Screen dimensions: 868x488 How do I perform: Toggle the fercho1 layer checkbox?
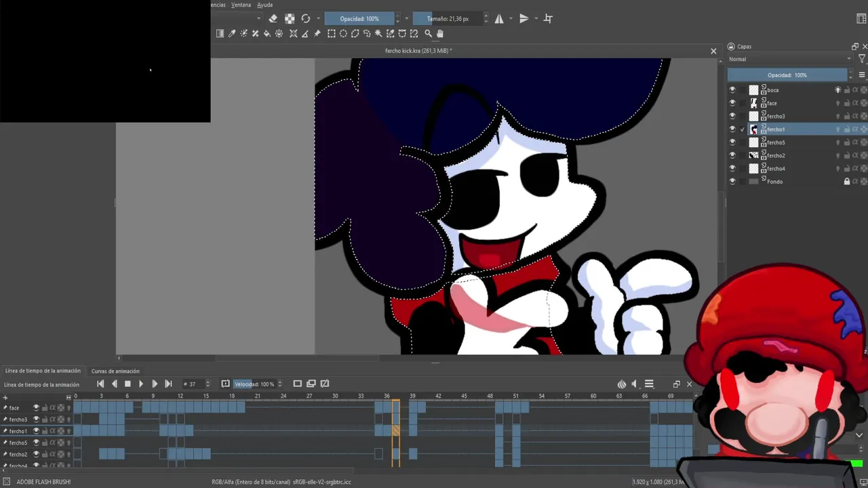pyautogui.click(x=743, y=129)
